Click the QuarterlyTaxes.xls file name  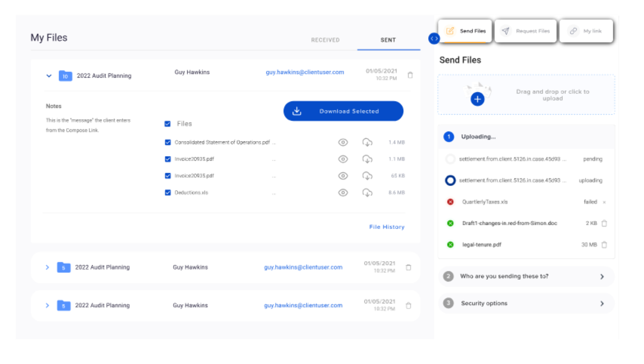pos(484,202)
